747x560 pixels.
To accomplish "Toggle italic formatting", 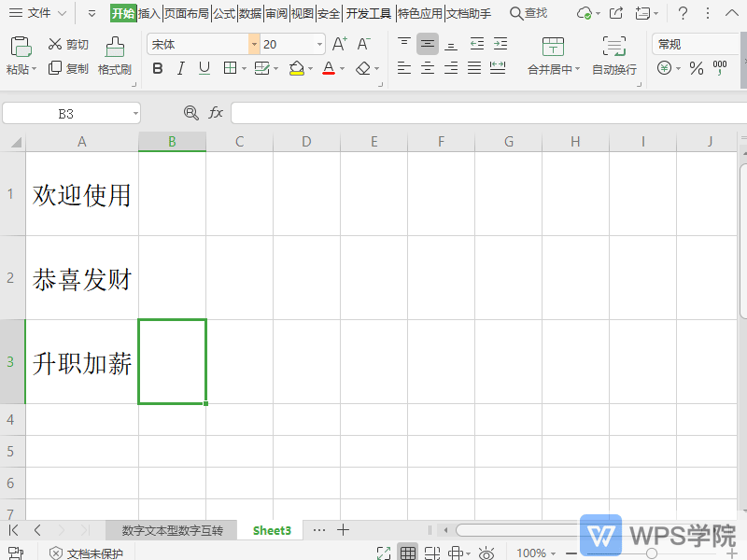I will point(181,68).
